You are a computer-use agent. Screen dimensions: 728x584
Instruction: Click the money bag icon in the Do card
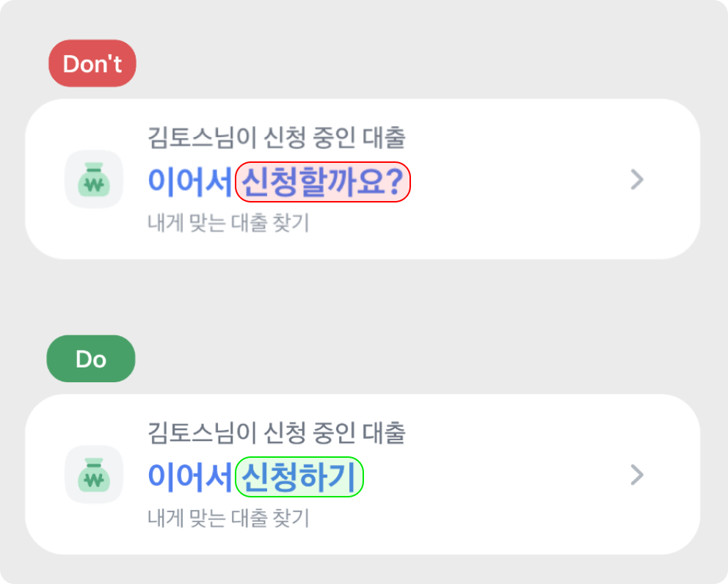pos(93,475)
